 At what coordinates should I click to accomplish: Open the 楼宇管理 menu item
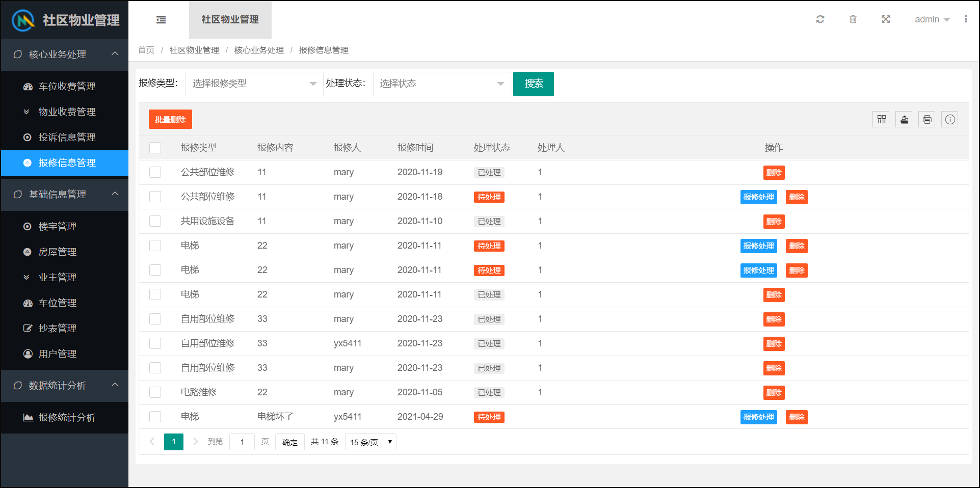pyautogui.click(x=57, y=226)
